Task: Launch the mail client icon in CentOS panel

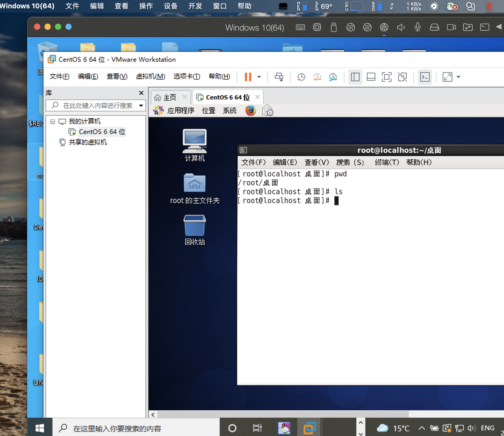Action: pyautogui.click(x=267, y=110)
